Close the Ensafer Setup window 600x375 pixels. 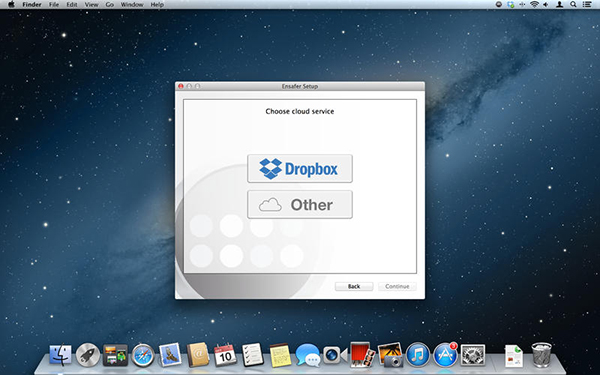181,86
